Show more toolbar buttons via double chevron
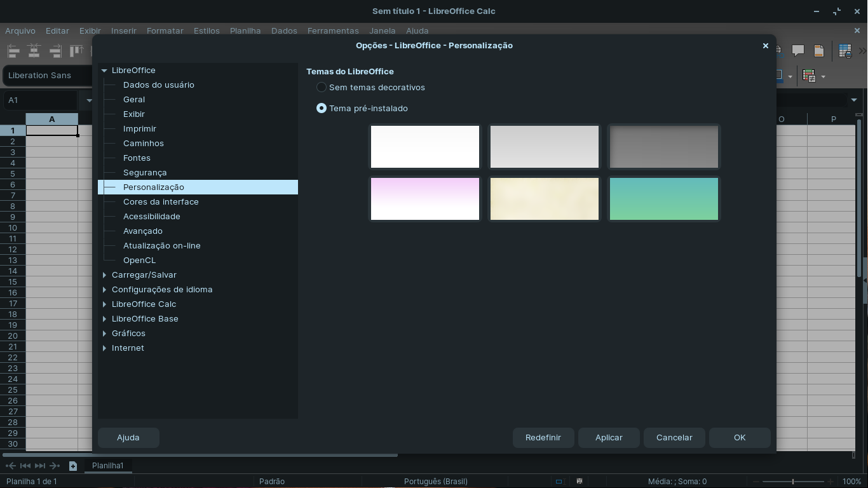 click(862, 51)
